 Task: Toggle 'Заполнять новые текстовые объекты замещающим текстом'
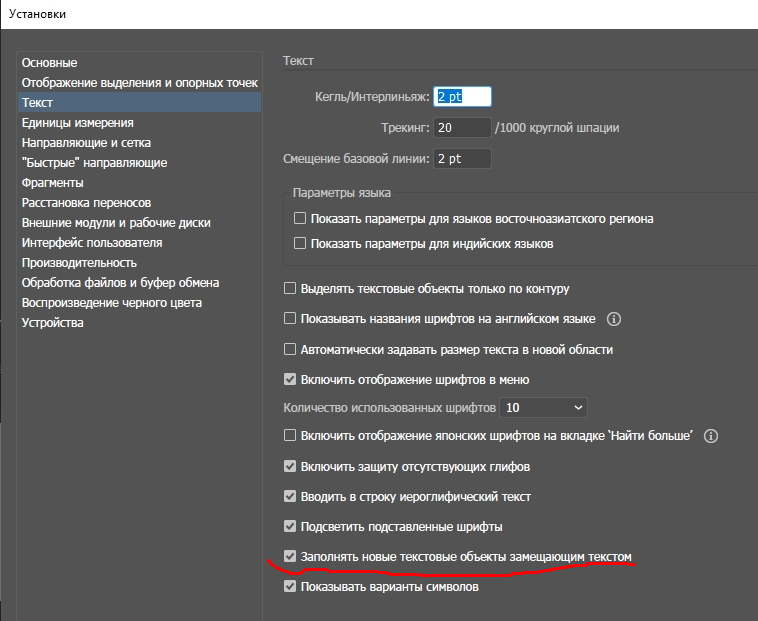[291, 556]
